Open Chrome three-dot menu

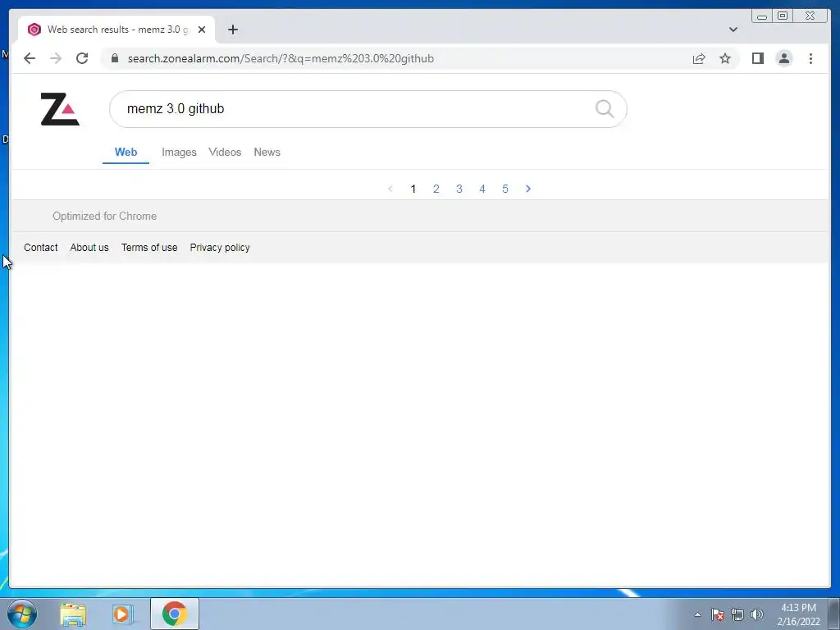810,58
